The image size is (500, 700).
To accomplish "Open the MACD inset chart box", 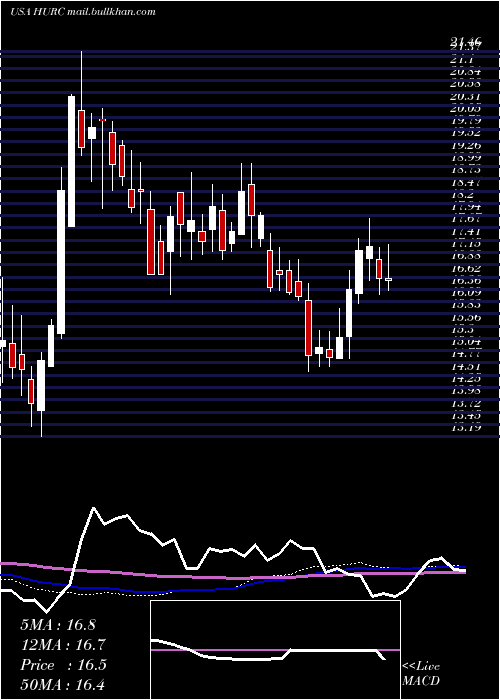I will 275,650.
